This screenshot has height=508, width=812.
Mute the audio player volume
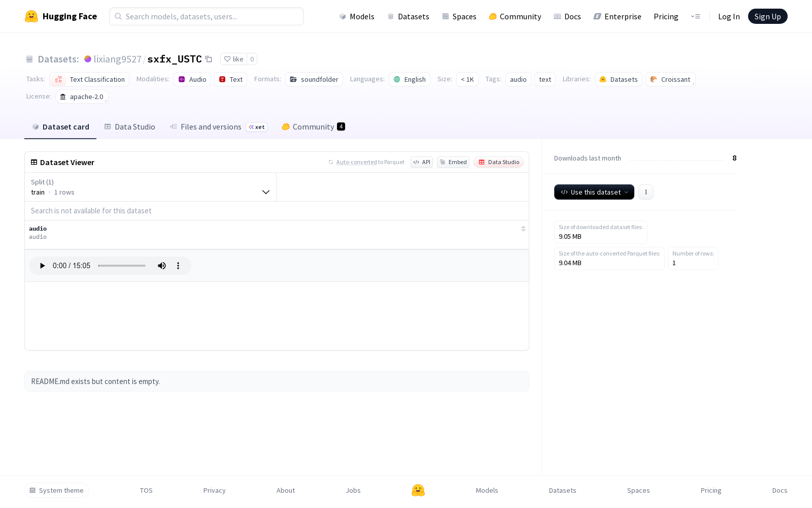pyautogui.click(x=162, y=266)
